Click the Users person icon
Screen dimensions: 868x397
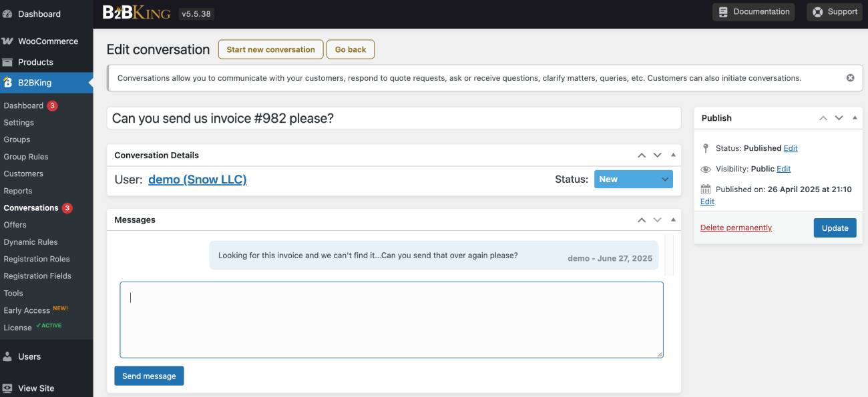(7, 356)
